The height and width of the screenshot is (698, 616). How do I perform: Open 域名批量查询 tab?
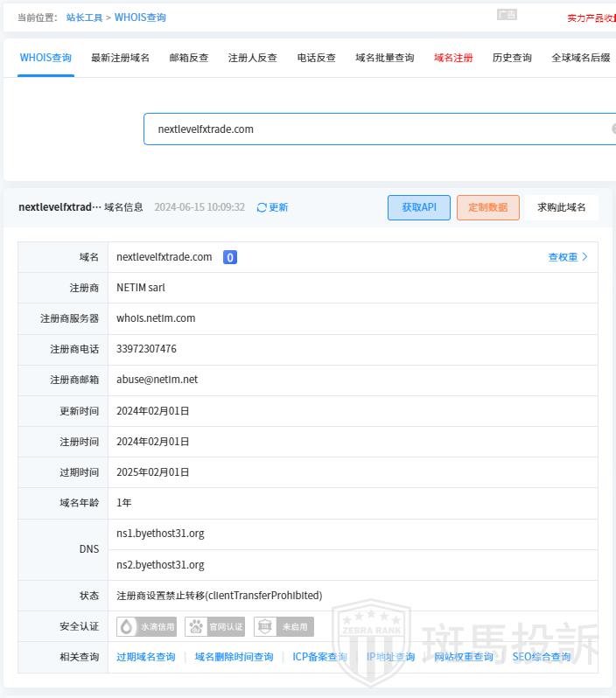[x=384, y=58]
